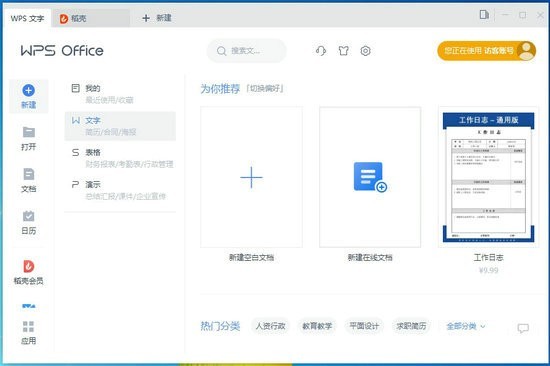Click the 新建在线文档 label

point(370,258)
